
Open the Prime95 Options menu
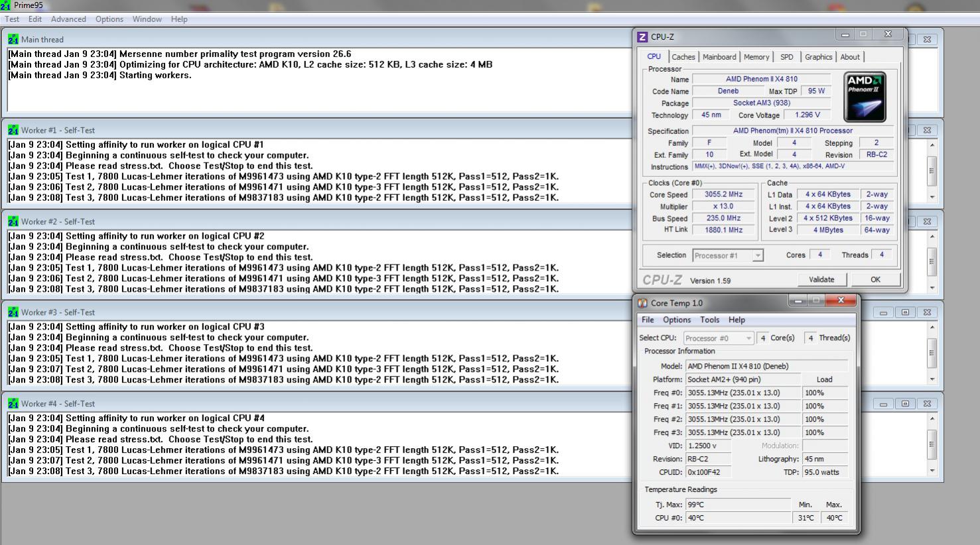109,19
